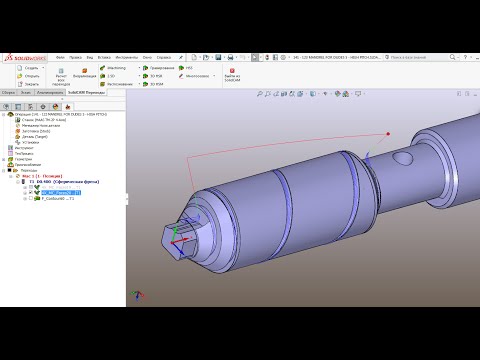480x360 pixels.
Task: Switch to the SolidCAM Переходы tab
Action: pos(86,92)
